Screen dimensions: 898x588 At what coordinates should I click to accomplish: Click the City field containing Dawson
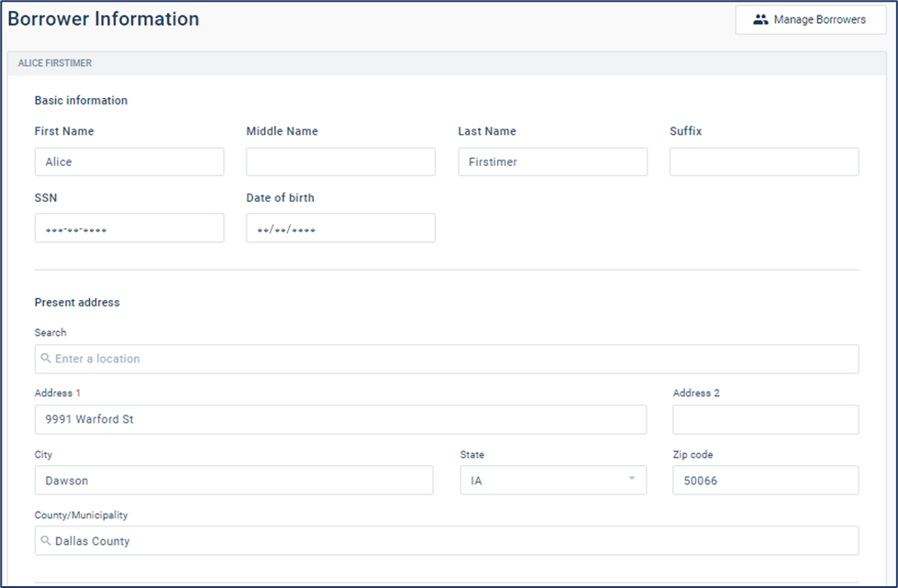234,480
